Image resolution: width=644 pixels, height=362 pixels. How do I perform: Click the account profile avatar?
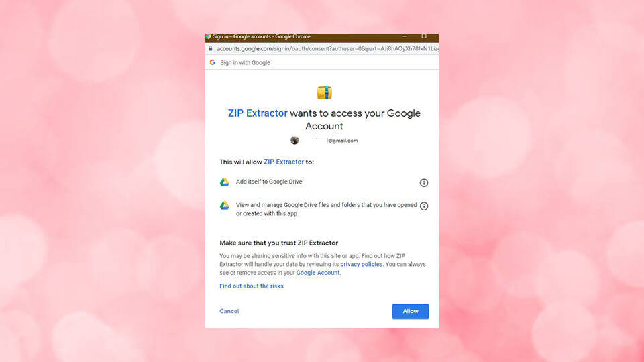point(294,141)
